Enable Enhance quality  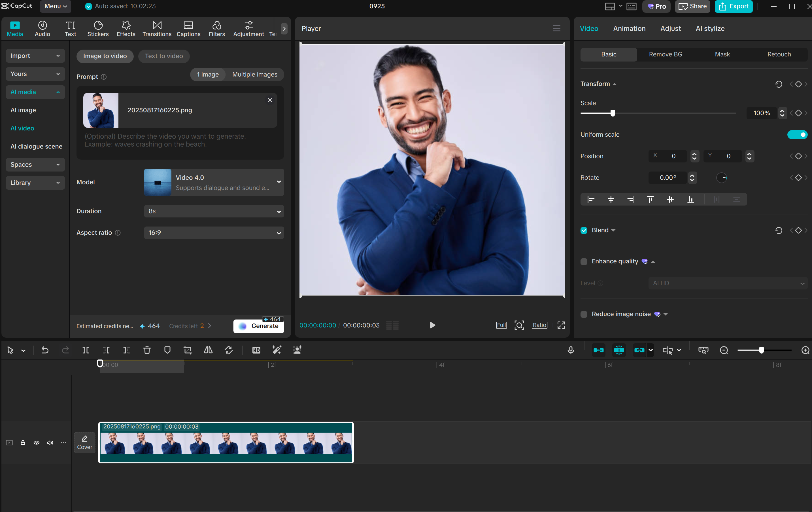[584, 261]
